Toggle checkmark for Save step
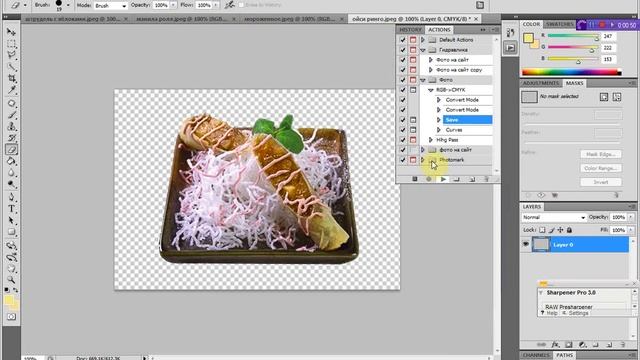Screen dimensions: 640x360 (x=402, y=120)
